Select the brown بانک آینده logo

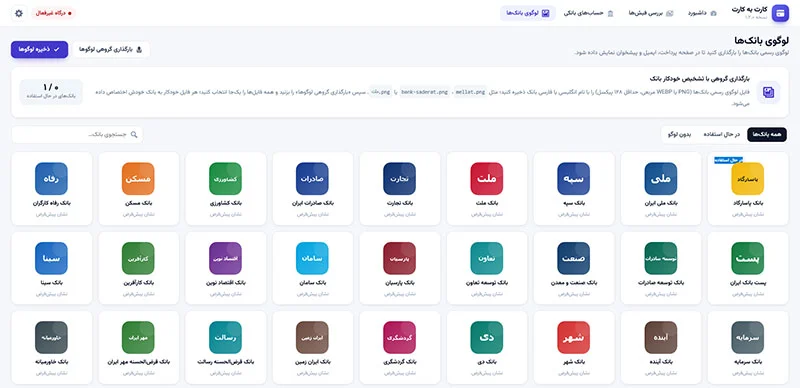661,337
